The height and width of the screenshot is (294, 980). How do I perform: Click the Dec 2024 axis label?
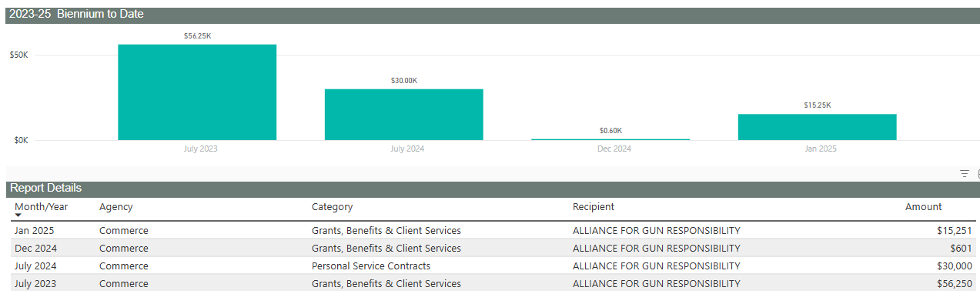(614, 149)
